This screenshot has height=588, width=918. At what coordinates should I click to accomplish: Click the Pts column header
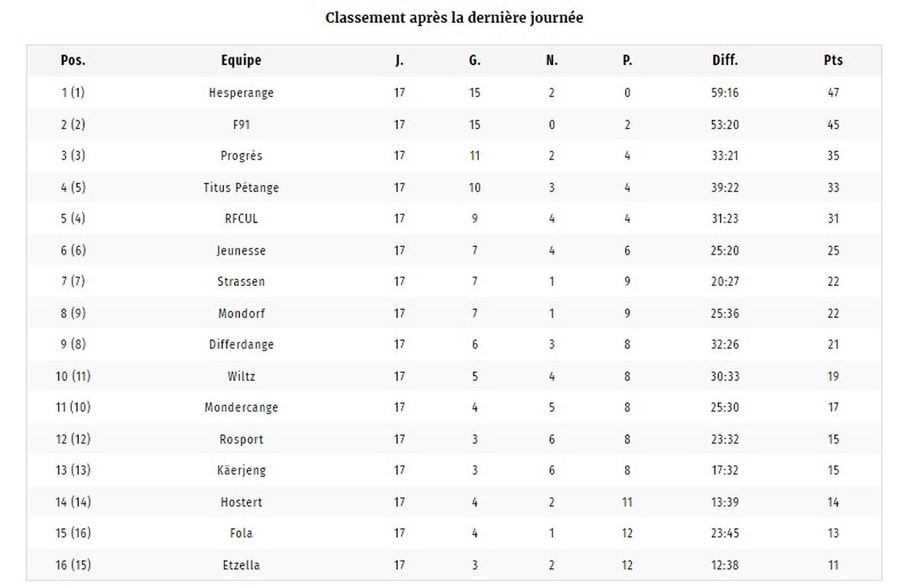click(x=833, y=60)
